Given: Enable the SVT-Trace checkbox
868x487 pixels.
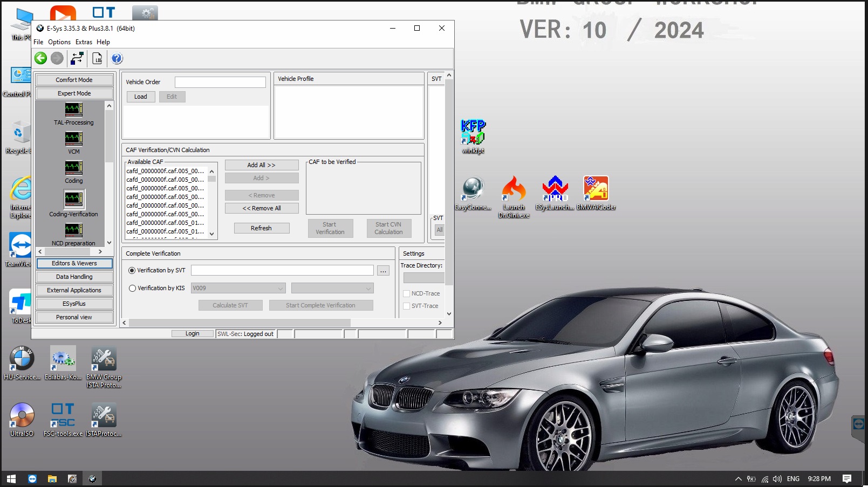Looking at the screenshot, I should pos(407,306).
